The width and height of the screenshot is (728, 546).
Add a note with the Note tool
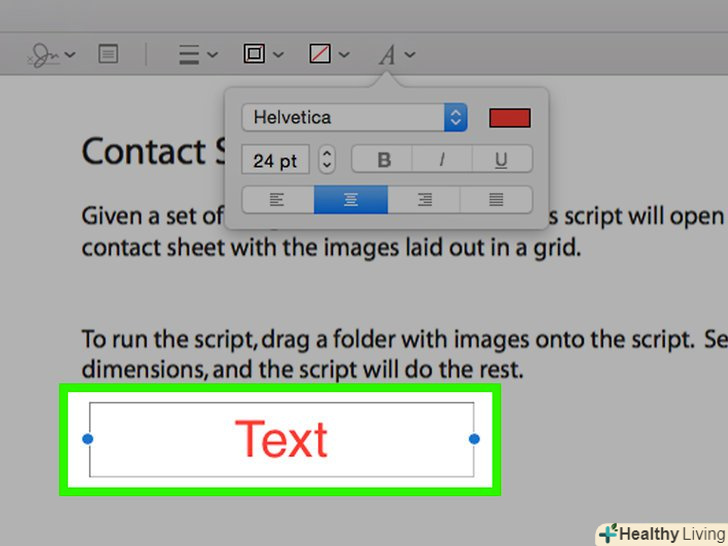point(108,55)
